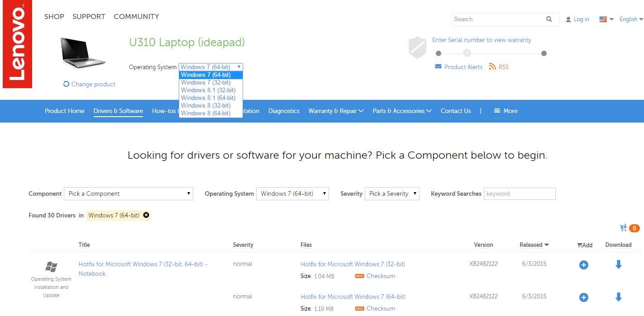
Task: Remove the Windows 7 (64-bit) filter tag
Action: pyautogui.click(x=146, y=215)
